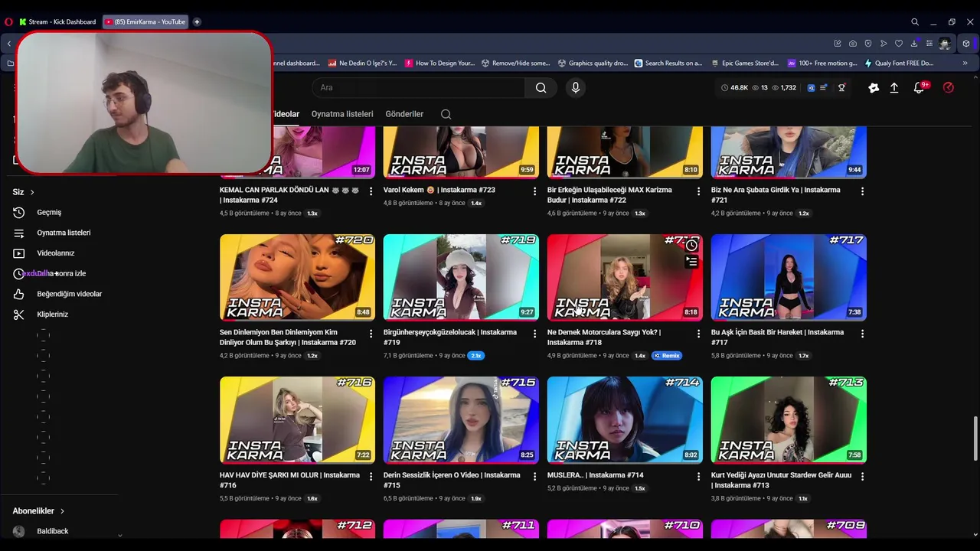Open Daha sonra izle in sidebar
The image size is (980, 551).
(x=61, y=273)
